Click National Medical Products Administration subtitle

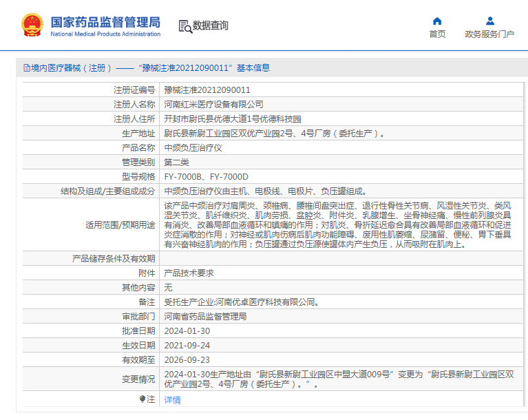coord(105,34)
